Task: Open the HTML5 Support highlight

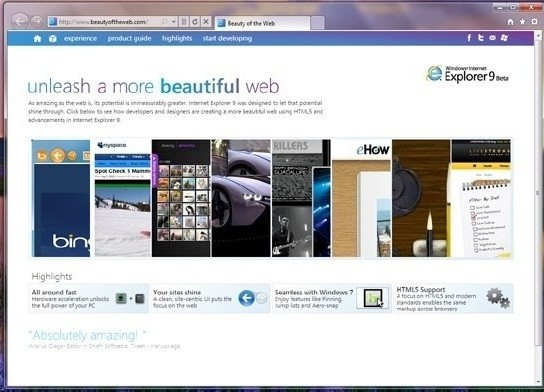Action: pos(453,299)
